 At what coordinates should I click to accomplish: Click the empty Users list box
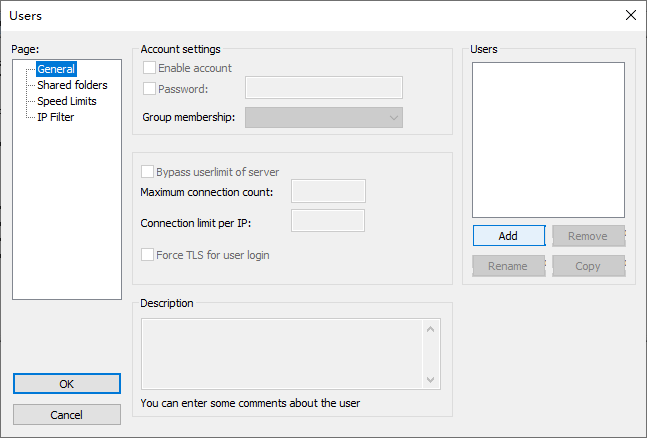pyautogui.click(x=548, y=140)
